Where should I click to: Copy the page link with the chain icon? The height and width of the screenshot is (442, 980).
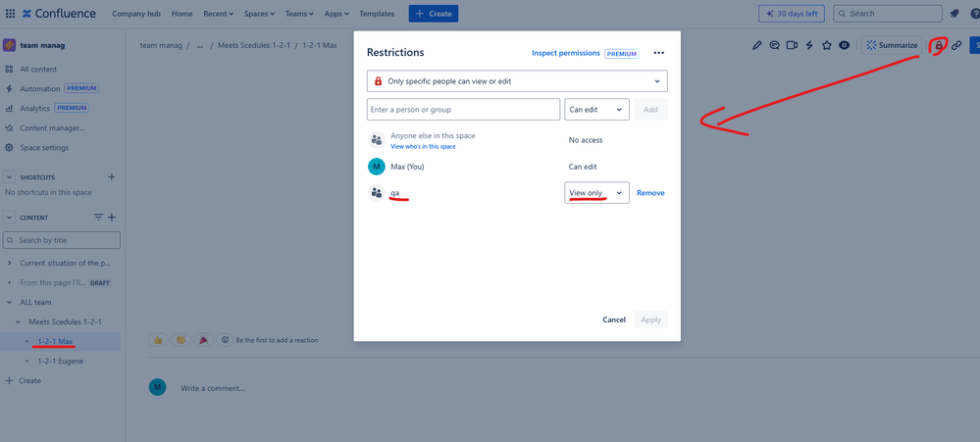pos(956,45)
